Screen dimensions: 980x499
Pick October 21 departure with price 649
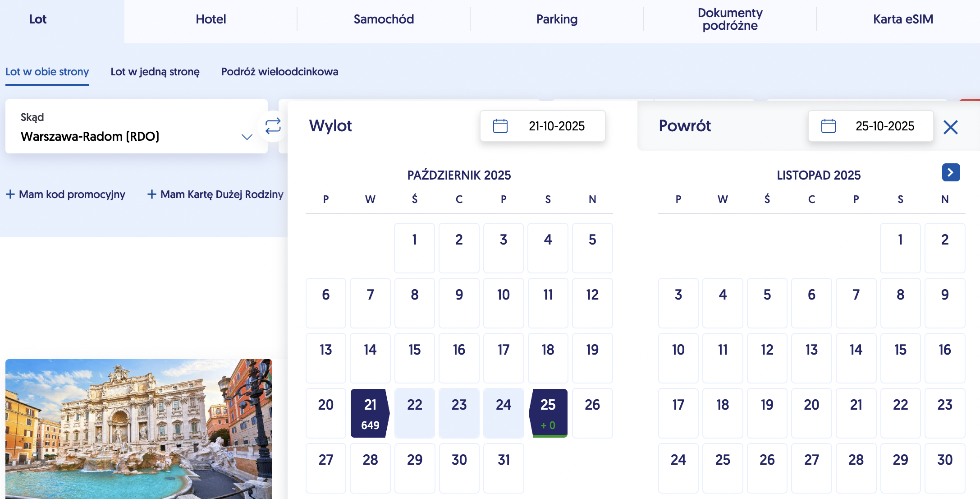(x=370, y=413)
